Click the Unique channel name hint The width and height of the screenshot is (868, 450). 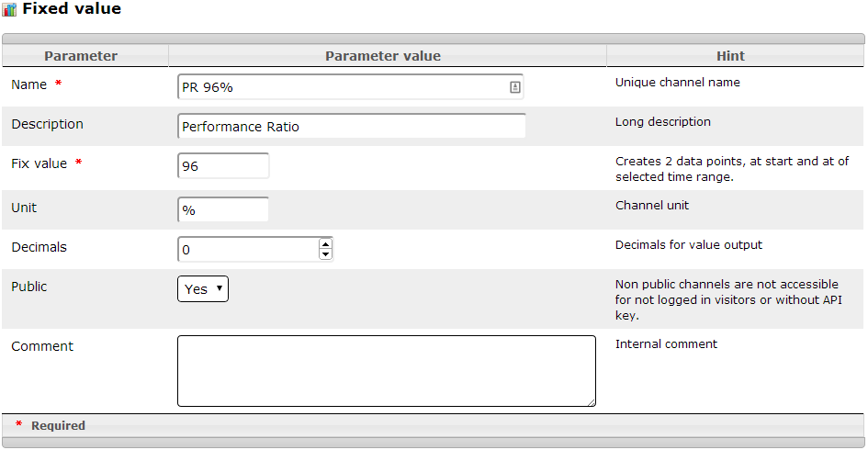coord(678,83)
